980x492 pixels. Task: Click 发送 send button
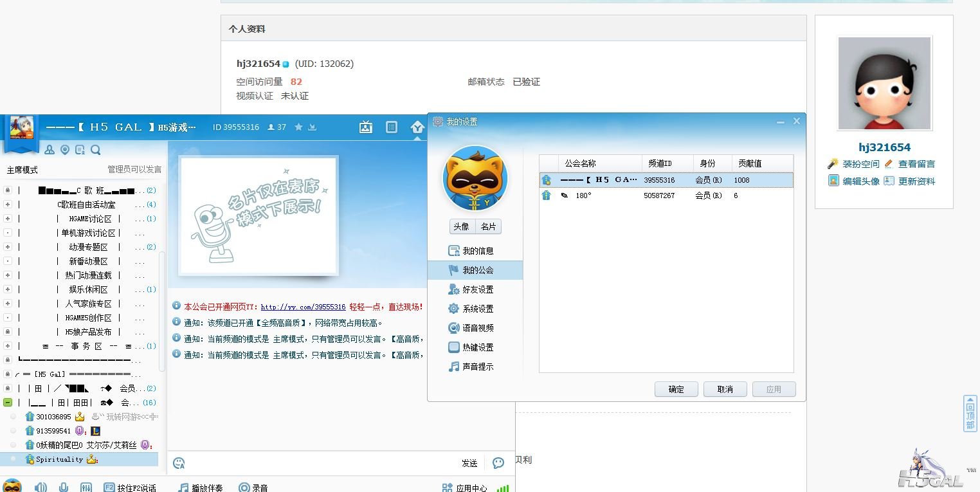[x=469, y=463]
